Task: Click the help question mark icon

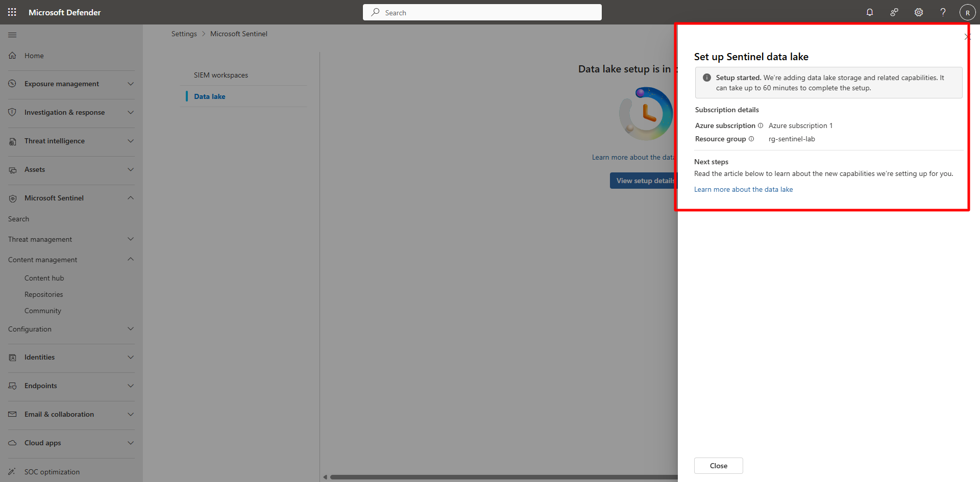Action: coord(943,12)
